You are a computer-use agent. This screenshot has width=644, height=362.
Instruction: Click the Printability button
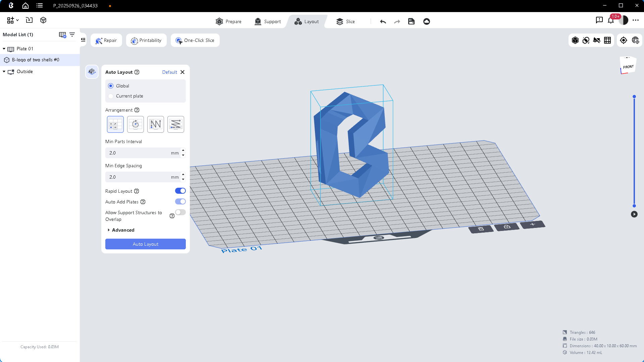[x=146, y=40]
